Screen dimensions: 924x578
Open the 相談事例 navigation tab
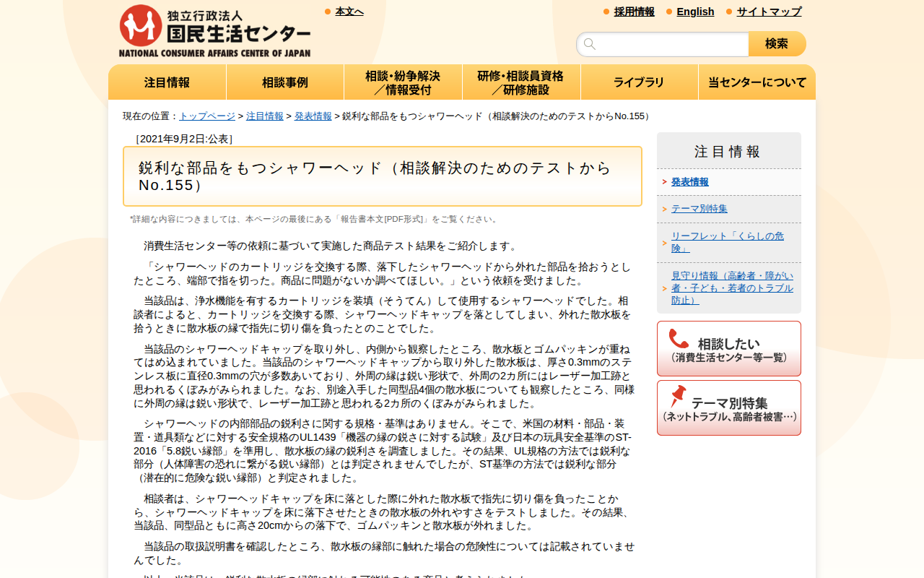[285, 82]
